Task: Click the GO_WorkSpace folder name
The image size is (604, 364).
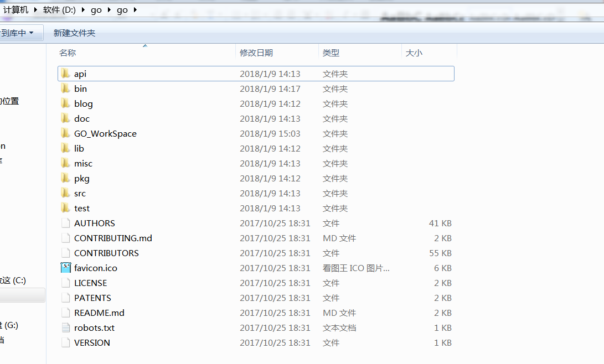Action: (105, 134)
